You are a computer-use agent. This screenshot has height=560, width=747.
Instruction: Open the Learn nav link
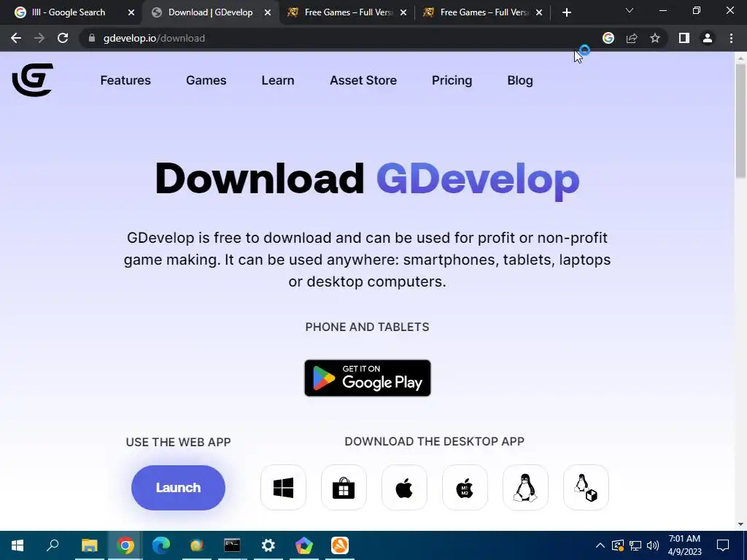(278, 80)
